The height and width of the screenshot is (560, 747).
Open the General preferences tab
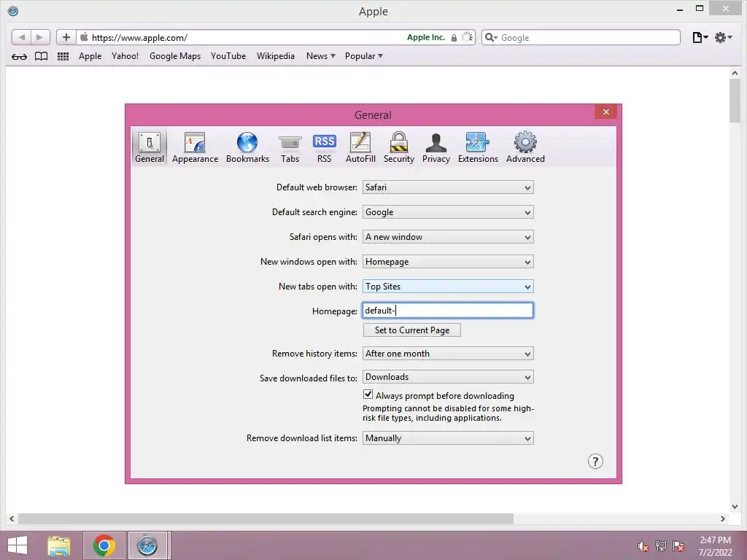[x=150, y=147]
